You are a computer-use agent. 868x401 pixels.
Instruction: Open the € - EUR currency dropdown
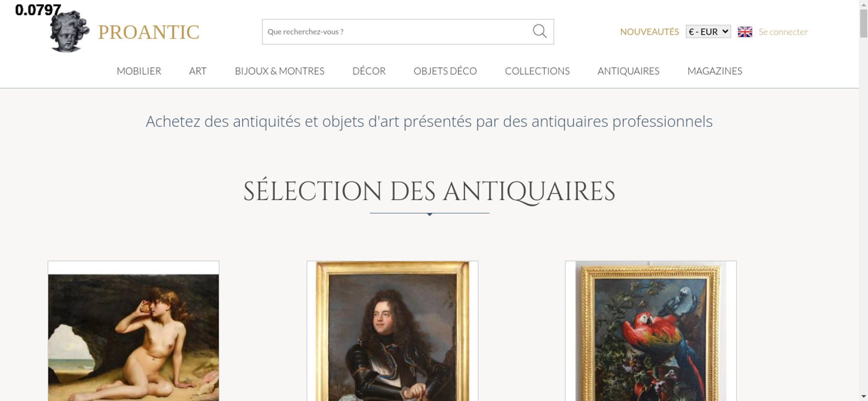click(x=708, y=32)
